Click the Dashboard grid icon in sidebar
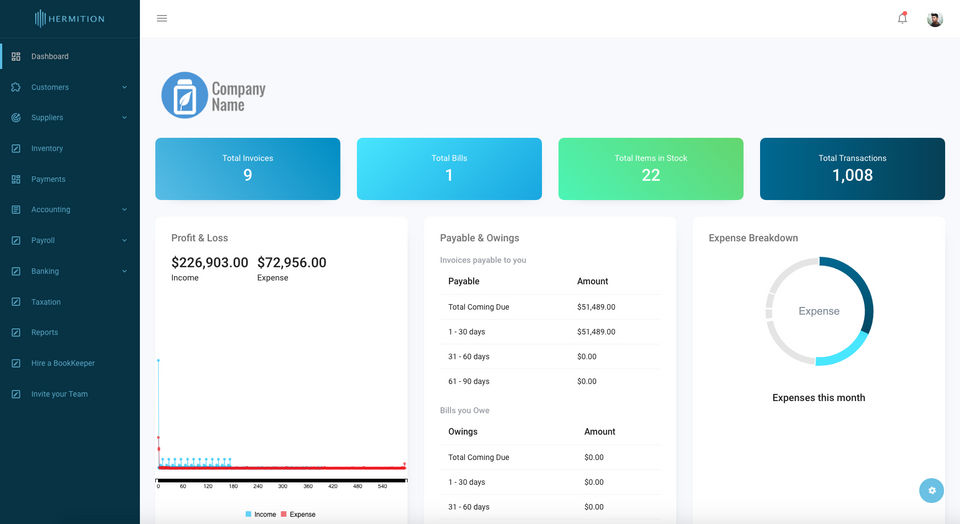The image size is (960, 524). click(16, 56)
